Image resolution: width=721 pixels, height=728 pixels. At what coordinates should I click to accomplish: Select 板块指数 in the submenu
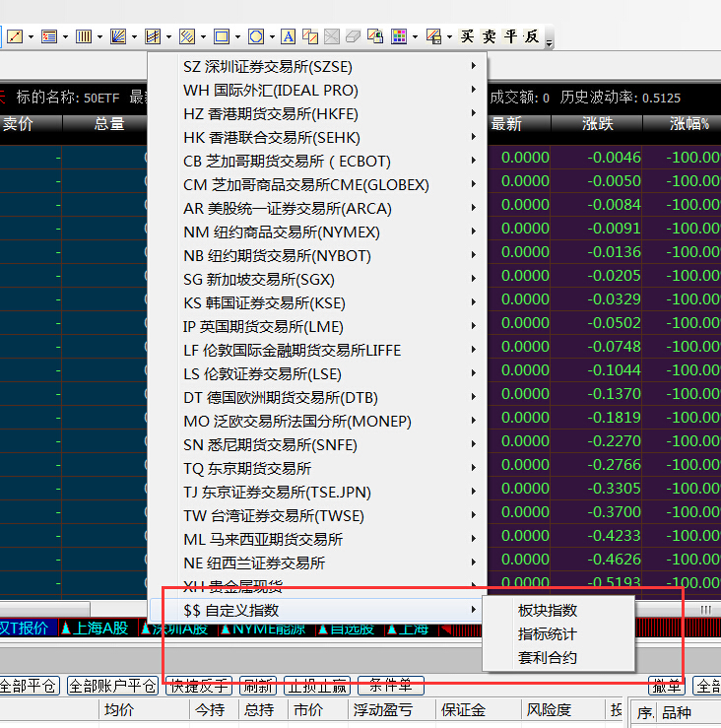[x=548, y=611]
